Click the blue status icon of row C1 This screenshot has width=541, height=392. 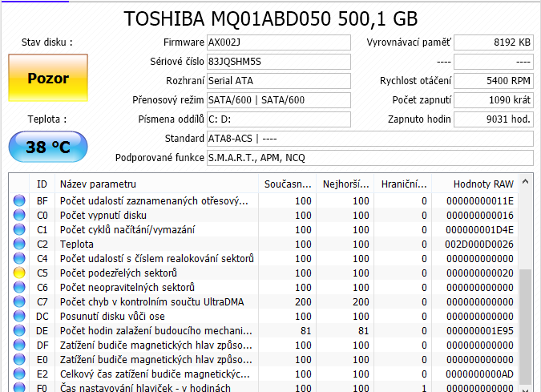pyautogui.click(x=19, y=229)
